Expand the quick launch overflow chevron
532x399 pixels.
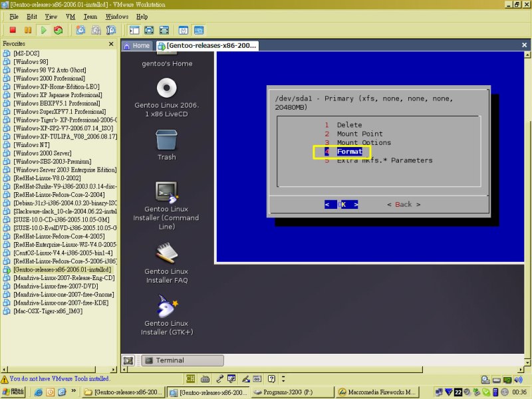pyautogui.click(x=73, y=391)
